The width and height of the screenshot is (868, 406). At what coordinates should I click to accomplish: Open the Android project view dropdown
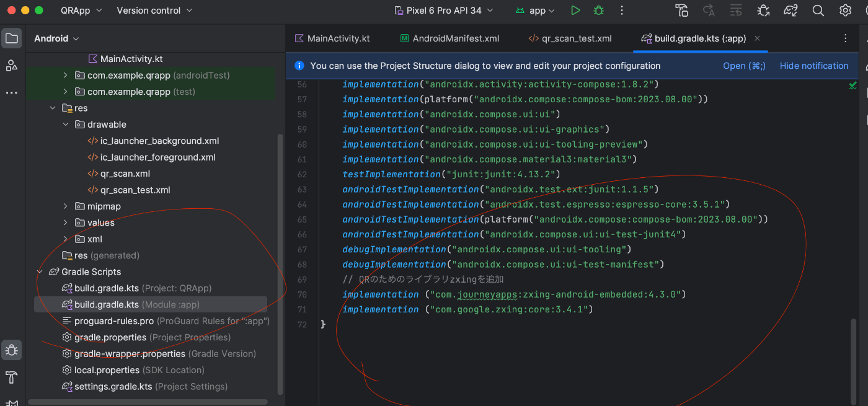click(56, 38)
